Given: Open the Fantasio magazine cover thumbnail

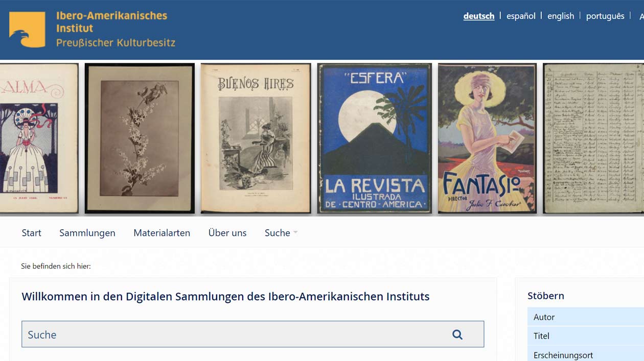Looking at the screenshot, I should tap(487, 138).
